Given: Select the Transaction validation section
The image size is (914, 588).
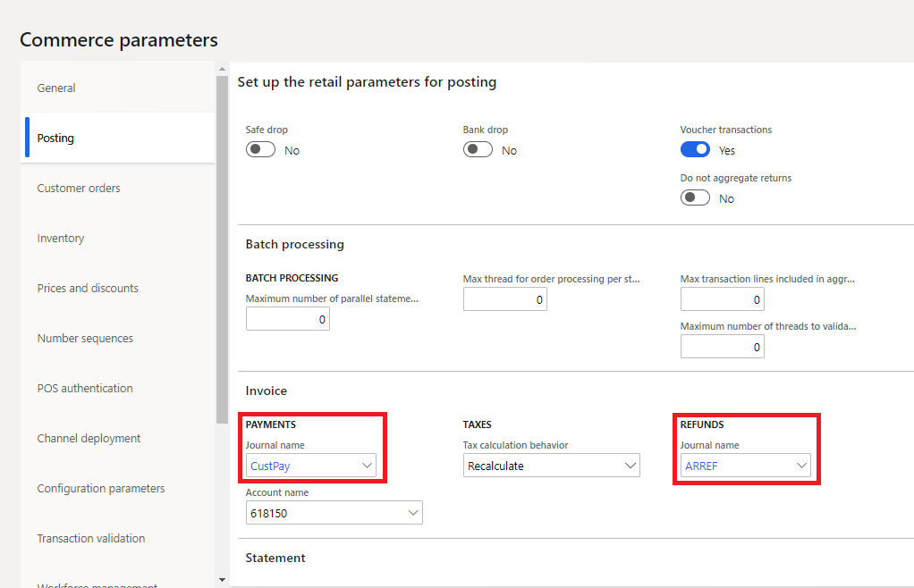Looking at the screenshot, I should point(91,538).
